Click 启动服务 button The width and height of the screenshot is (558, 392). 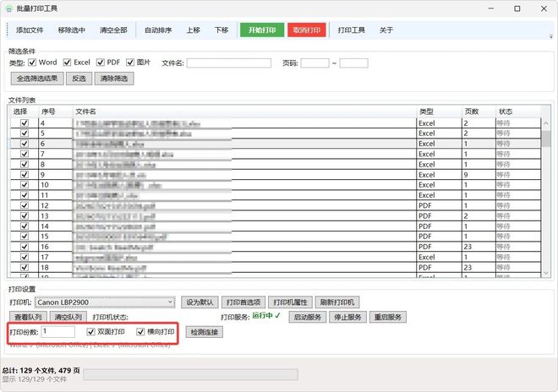308,317
